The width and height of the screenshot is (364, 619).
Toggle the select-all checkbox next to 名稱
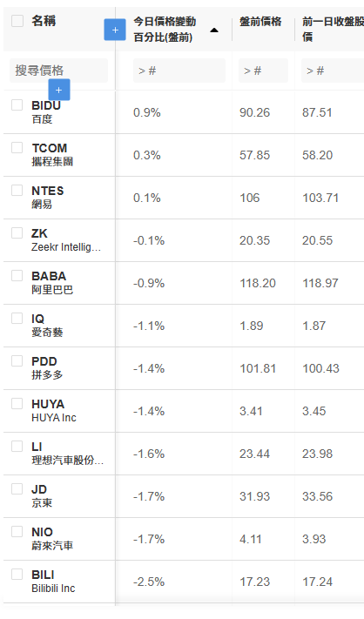(x=17, y=21)
